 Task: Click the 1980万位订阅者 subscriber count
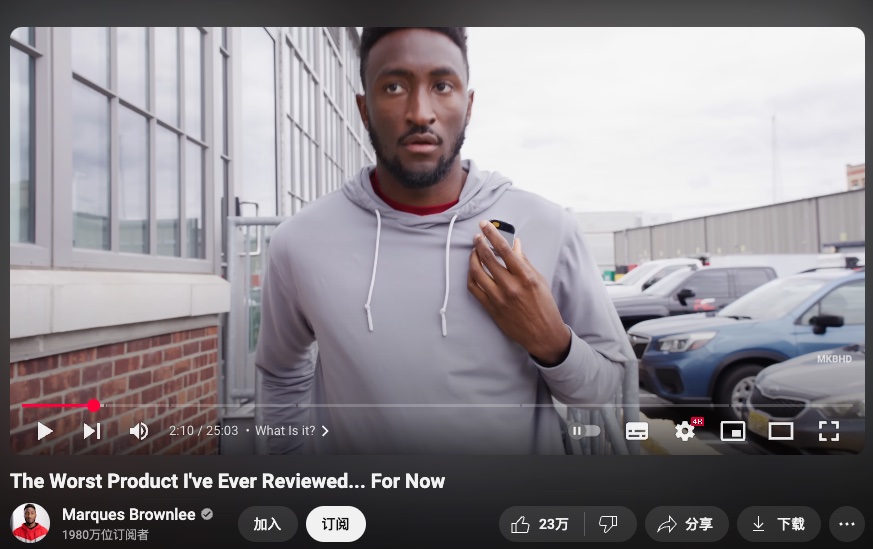click(x=105, y=535)
